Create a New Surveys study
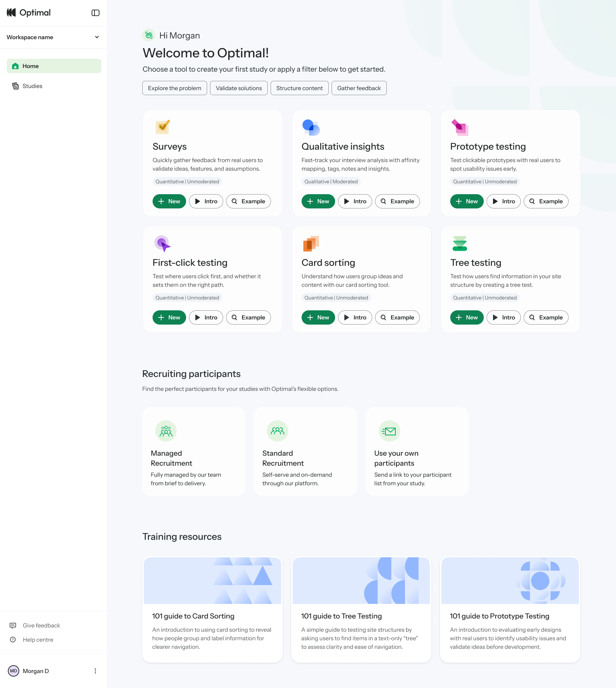Screen dimensions: 616x688 169,201
